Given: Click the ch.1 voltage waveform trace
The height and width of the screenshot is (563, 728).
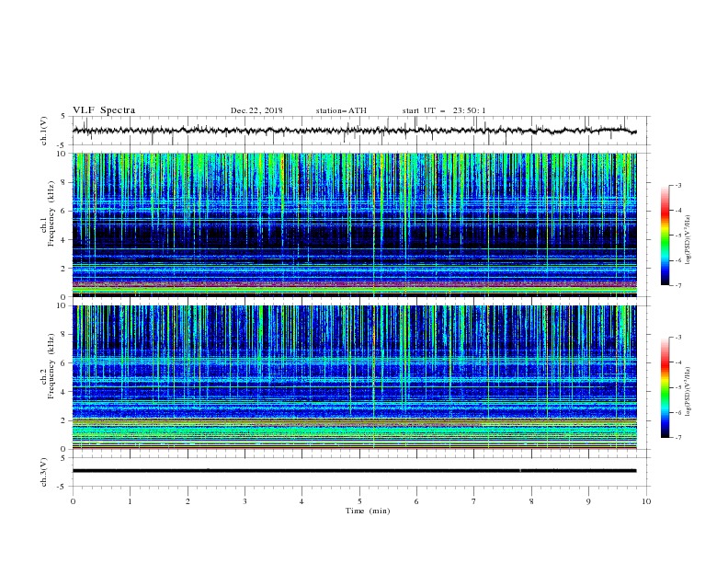Looking at the screenshot, I should tap(354, 131).
